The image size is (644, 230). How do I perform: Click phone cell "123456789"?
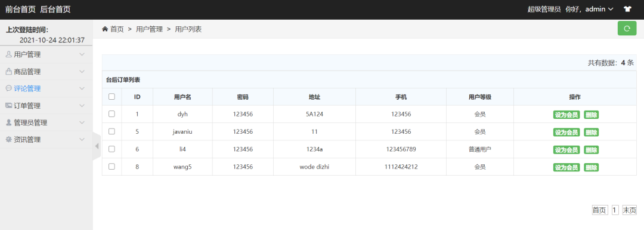pyautogui.click(x=401, y=149)
